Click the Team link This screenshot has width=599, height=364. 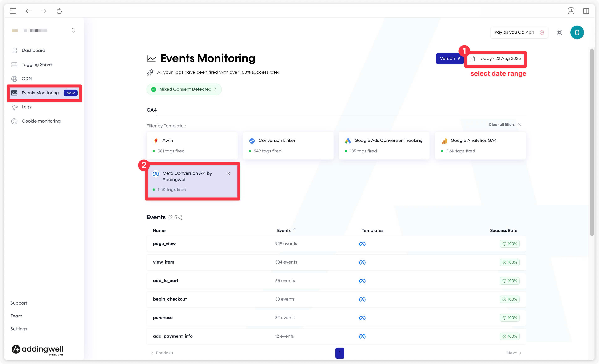point(16,316)
